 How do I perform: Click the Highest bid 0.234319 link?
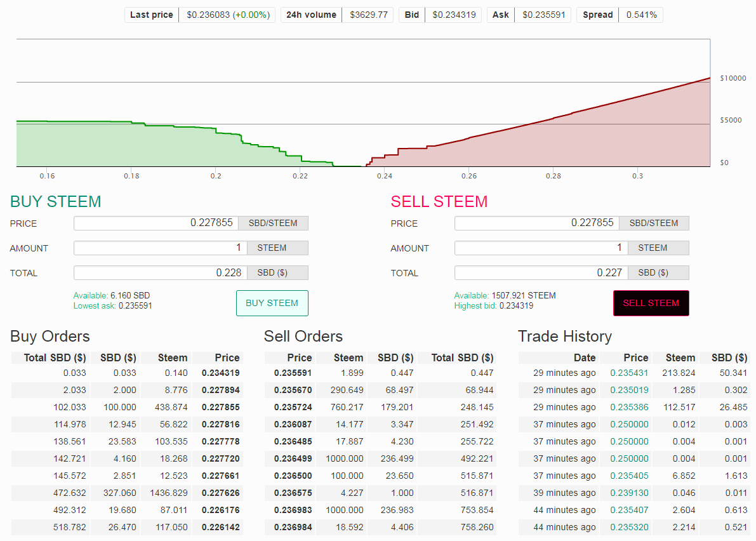pos(494,305)
